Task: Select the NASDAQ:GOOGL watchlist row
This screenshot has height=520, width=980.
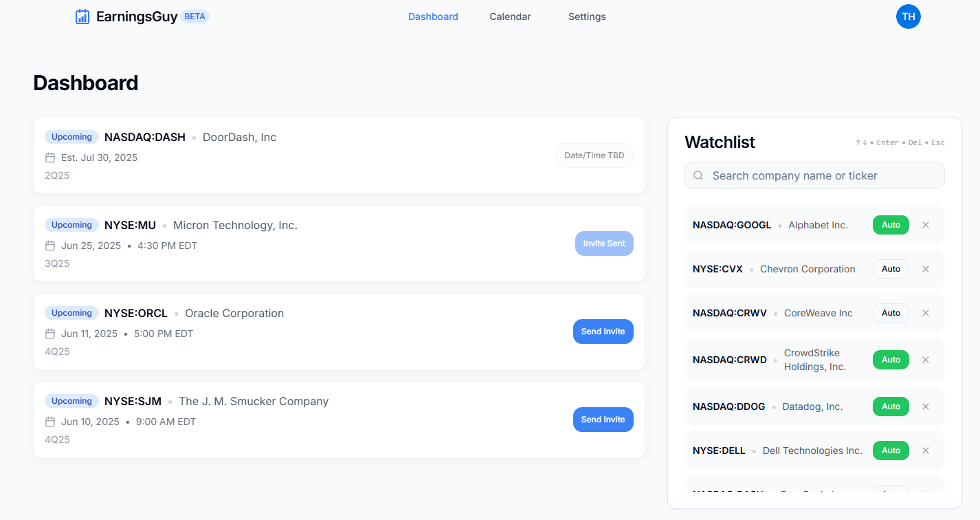Action: pos(814,225)
